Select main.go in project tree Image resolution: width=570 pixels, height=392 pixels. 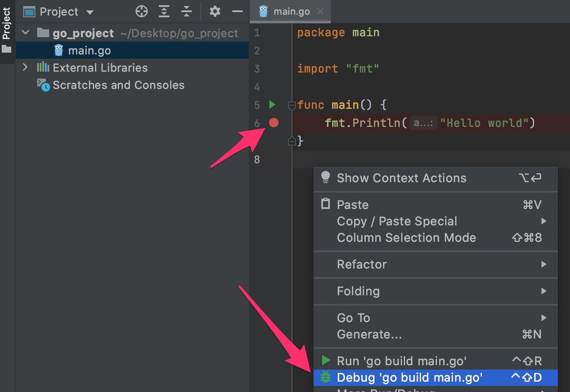pyautogui.click(x=132, y=51)
